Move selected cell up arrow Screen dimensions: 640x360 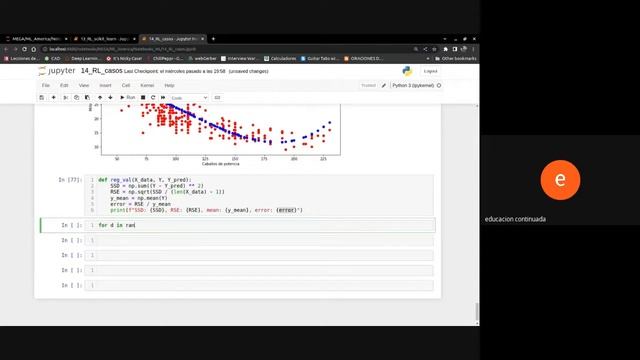coord(100,98)
